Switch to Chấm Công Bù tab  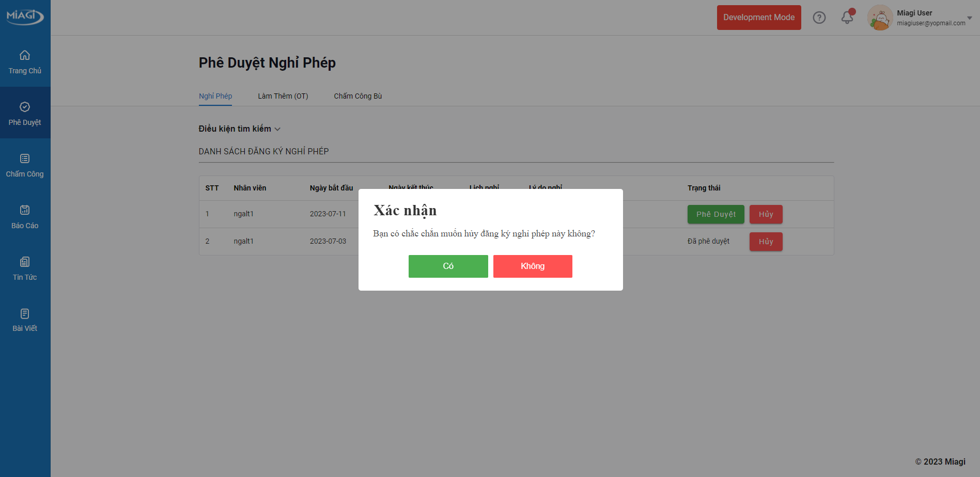pos(357,96)
